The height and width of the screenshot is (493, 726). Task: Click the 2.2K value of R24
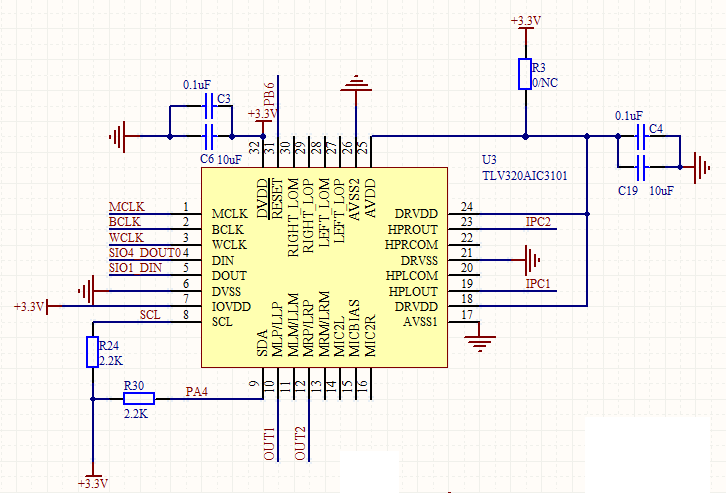(x=111, y=361)
